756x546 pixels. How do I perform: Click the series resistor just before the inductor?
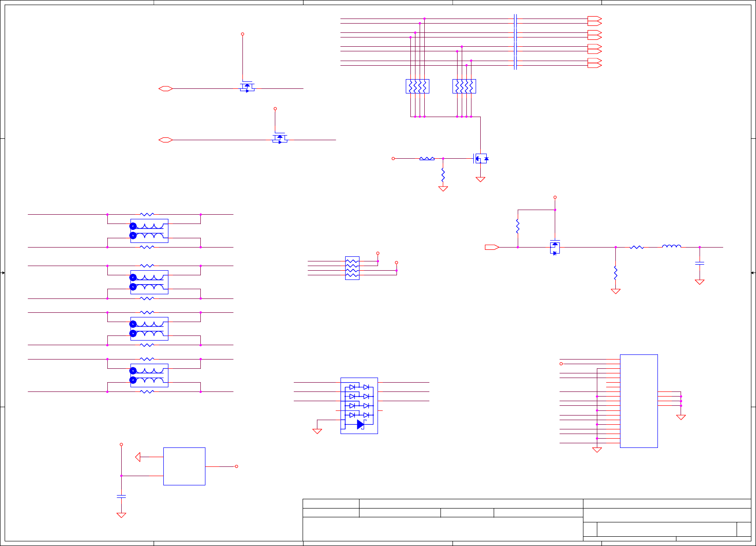637,247
